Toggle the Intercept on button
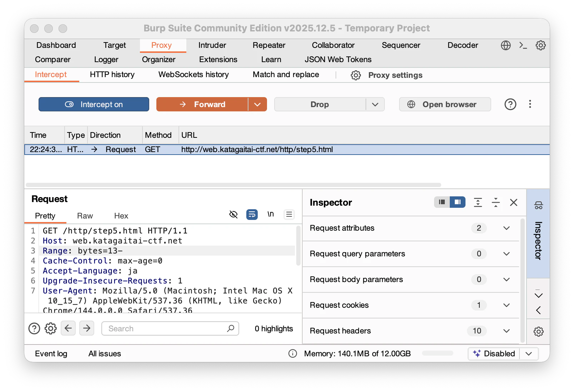The image size is (574, 392). [94, 104]
